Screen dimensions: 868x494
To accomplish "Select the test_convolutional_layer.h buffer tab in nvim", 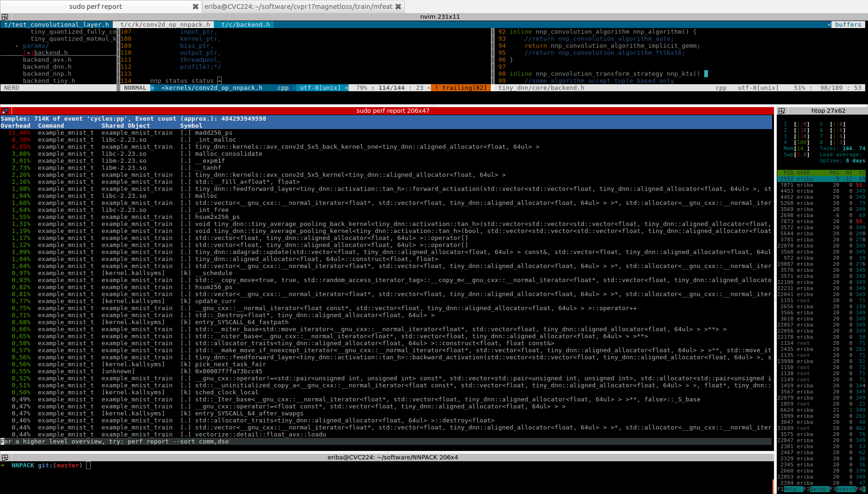I will pyautogui.click(x=57, y=25).
